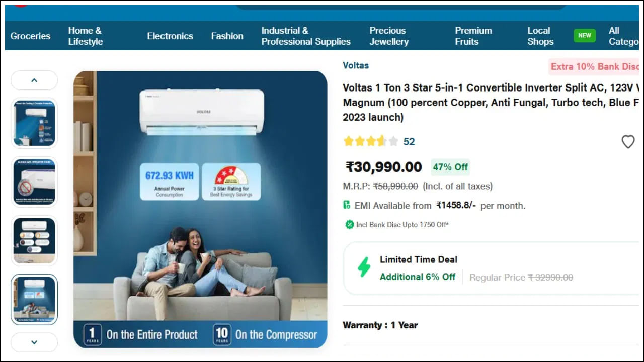Click the bank discount badge icon
This screenshot has height=362, width=644.
349,225
